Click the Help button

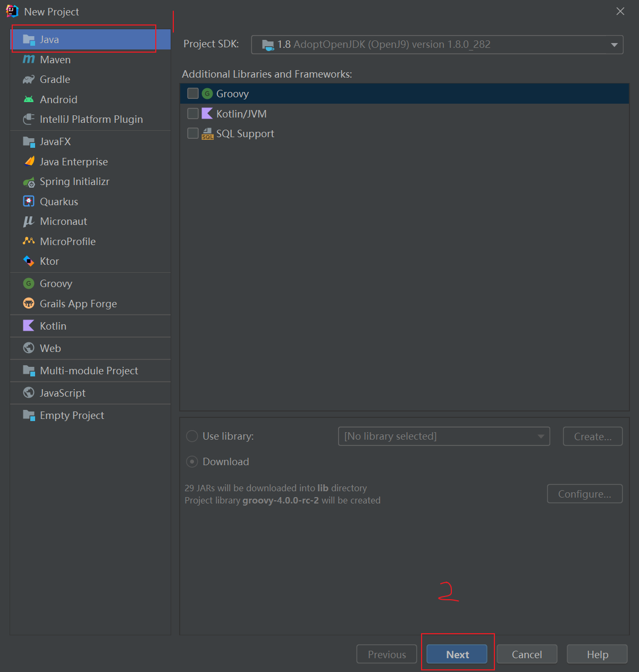(598, 654)
